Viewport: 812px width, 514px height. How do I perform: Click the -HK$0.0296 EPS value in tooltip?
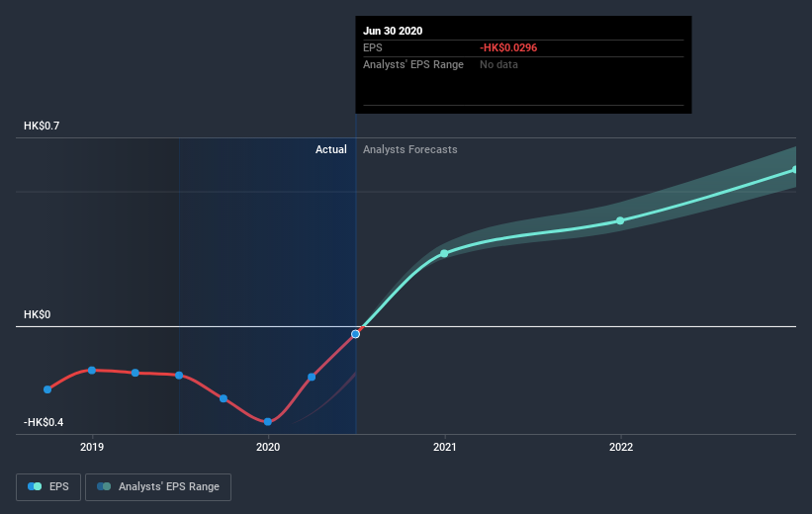509,47
